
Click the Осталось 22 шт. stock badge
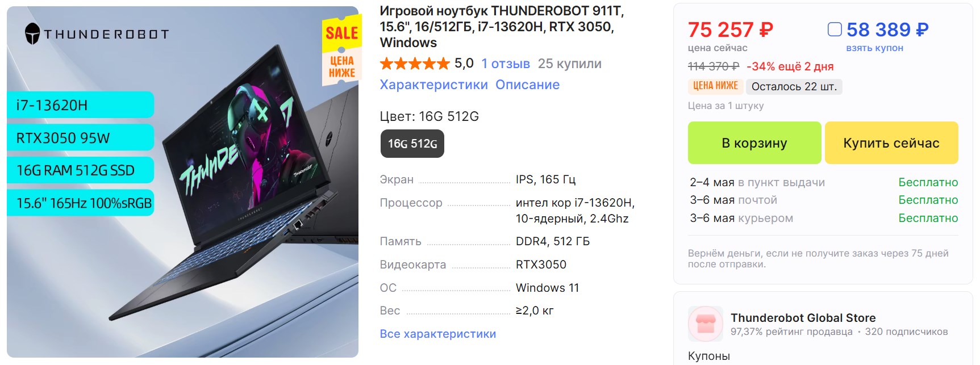click(794, 86)
